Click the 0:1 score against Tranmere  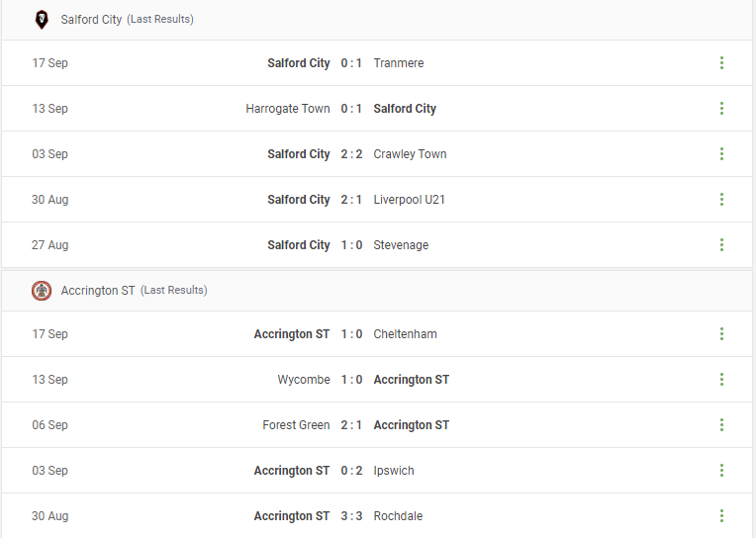click(351, 63)
